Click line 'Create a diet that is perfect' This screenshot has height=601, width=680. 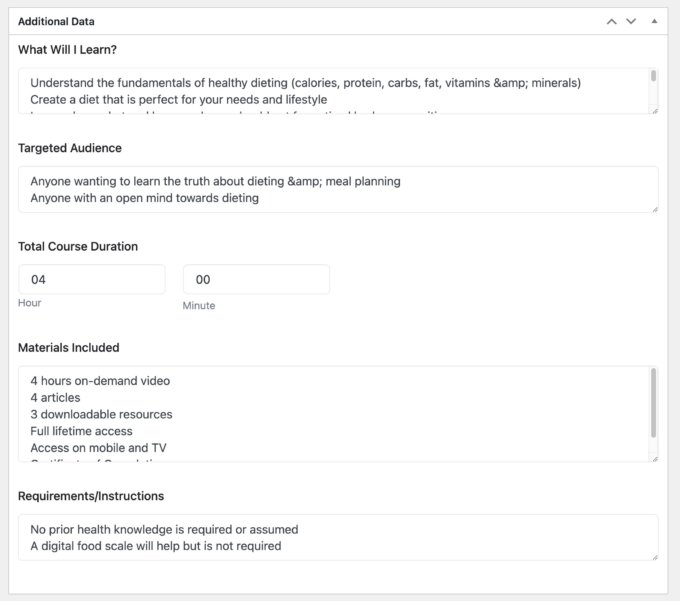(x=179, y=99)
